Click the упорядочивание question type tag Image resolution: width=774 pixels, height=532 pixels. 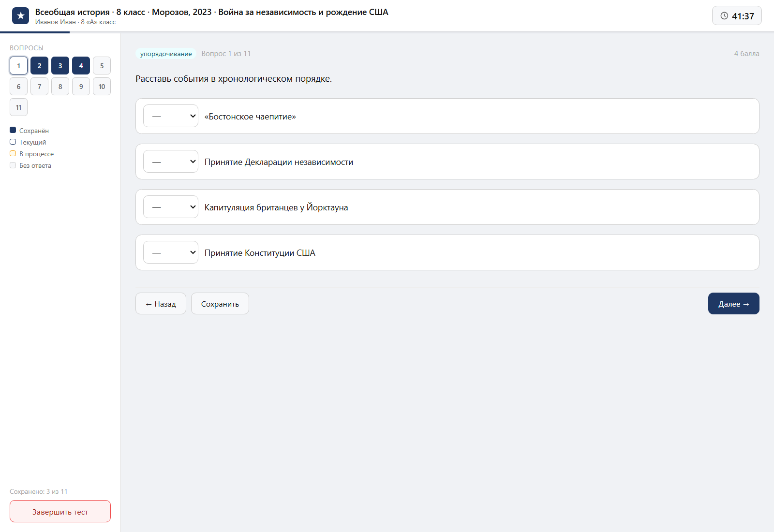[x=166, y=54]
